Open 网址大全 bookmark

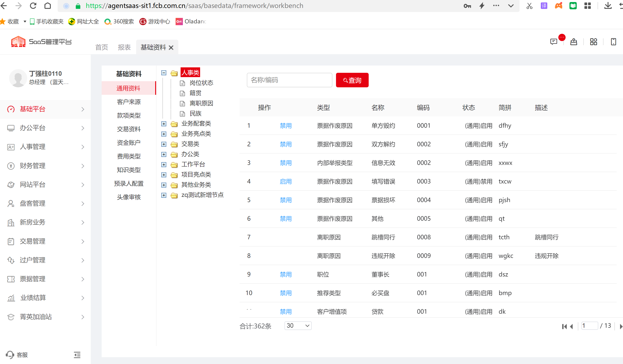coord(83,22)
